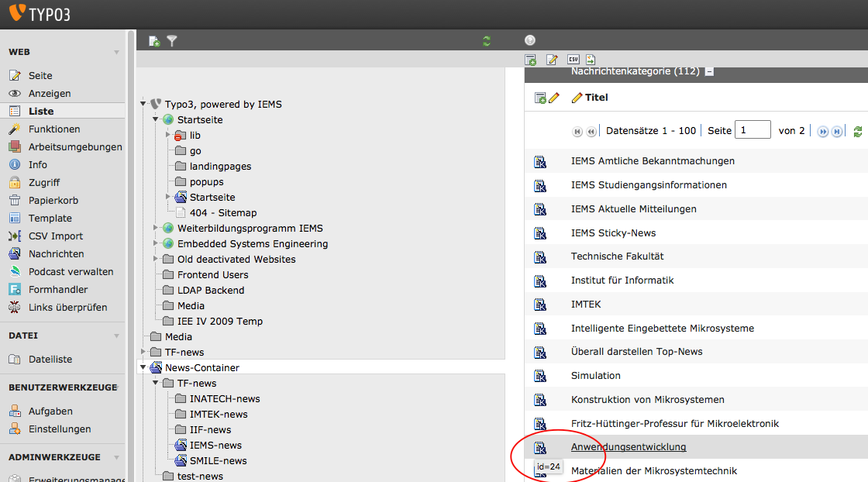The width and height of the screenshot is (868, 482).
Task: Click the page tree filter funnel icon
Action: (x=172, y=41)
